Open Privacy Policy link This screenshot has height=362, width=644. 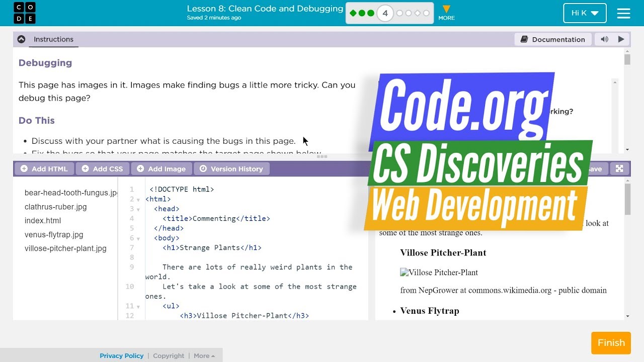tap(121, 355)
